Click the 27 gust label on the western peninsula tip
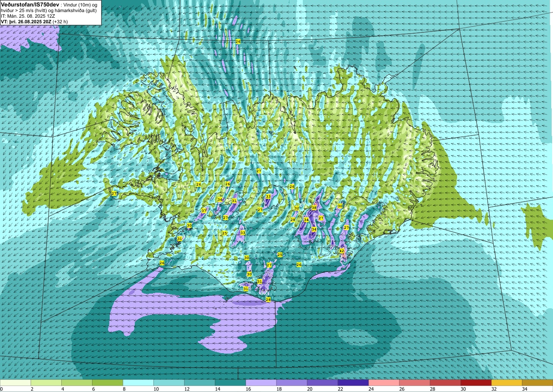This screenshot has width=553, height=392. pos(114,193)
